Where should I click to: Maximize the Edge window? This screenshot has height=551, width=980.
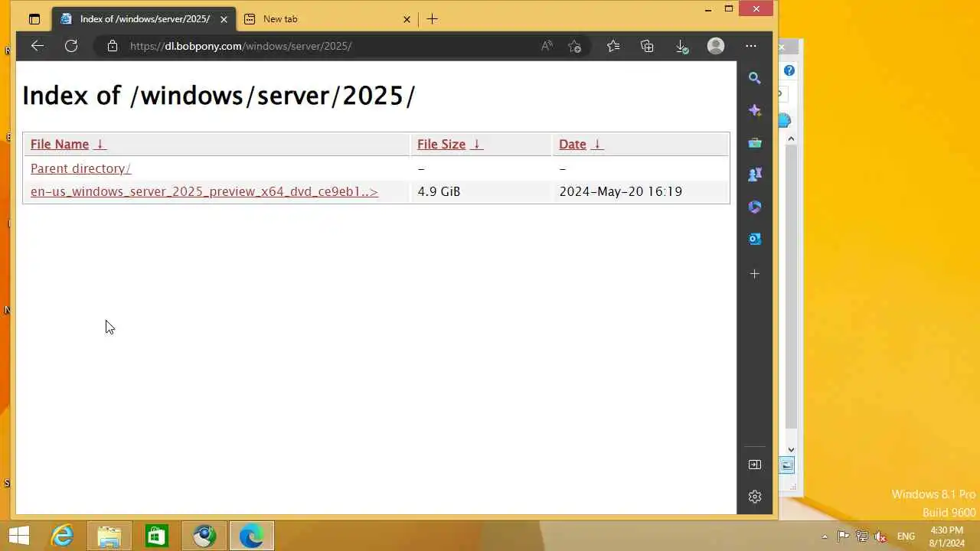click(729, 9)
